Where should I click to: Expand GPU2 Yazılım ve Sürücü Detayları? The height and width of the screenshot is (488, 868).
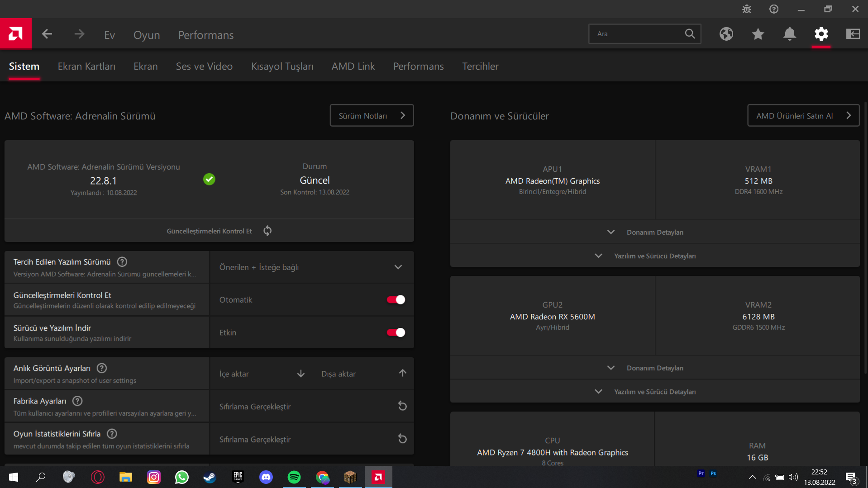click(x=655, y=392)
